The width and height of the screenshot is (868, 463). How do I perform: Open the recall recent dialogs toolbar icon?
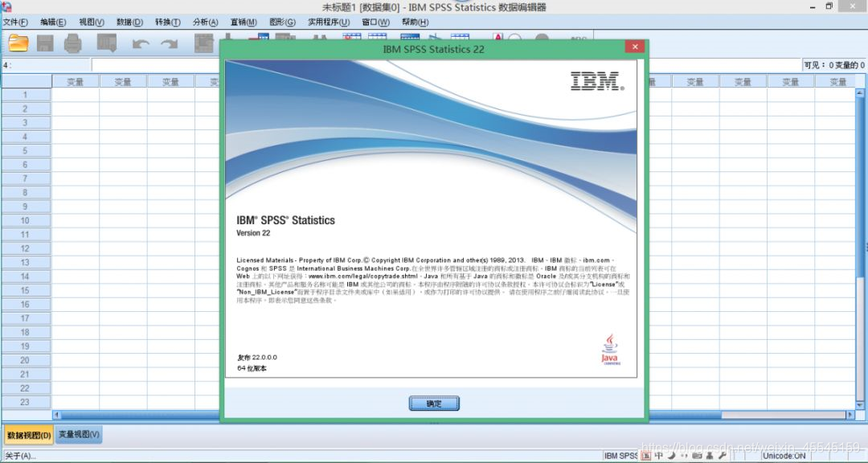[x=107, y=43]
